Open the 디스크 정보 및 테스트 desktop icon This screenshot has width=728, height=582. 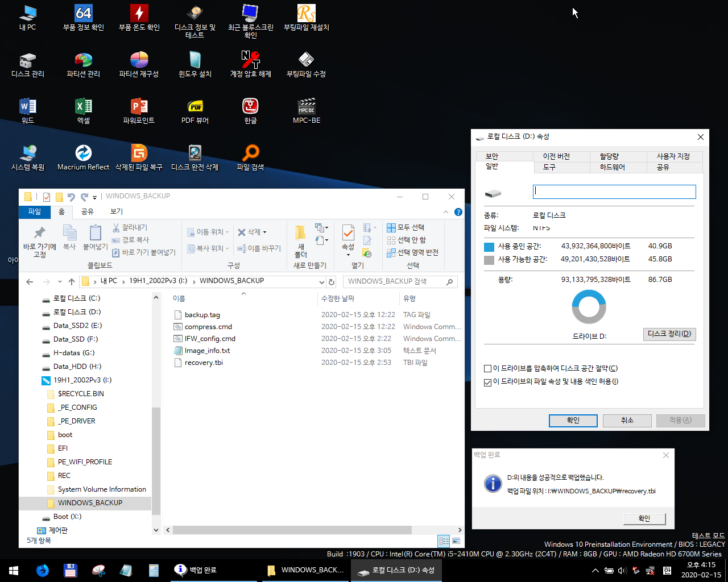(195, 22)
